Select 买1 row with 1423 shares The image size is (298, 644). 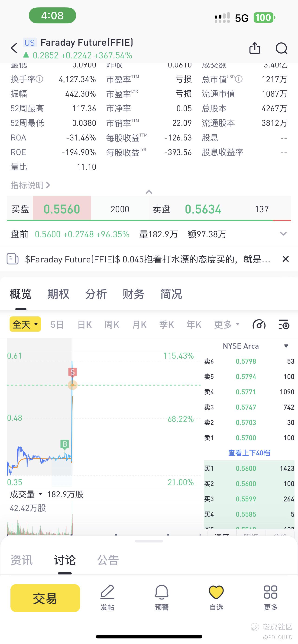point(249,468)
